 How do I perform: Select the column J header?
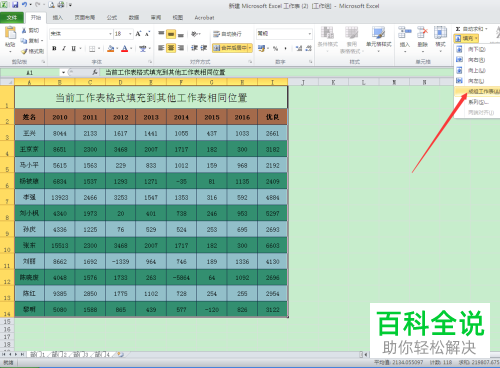[303, 82]
